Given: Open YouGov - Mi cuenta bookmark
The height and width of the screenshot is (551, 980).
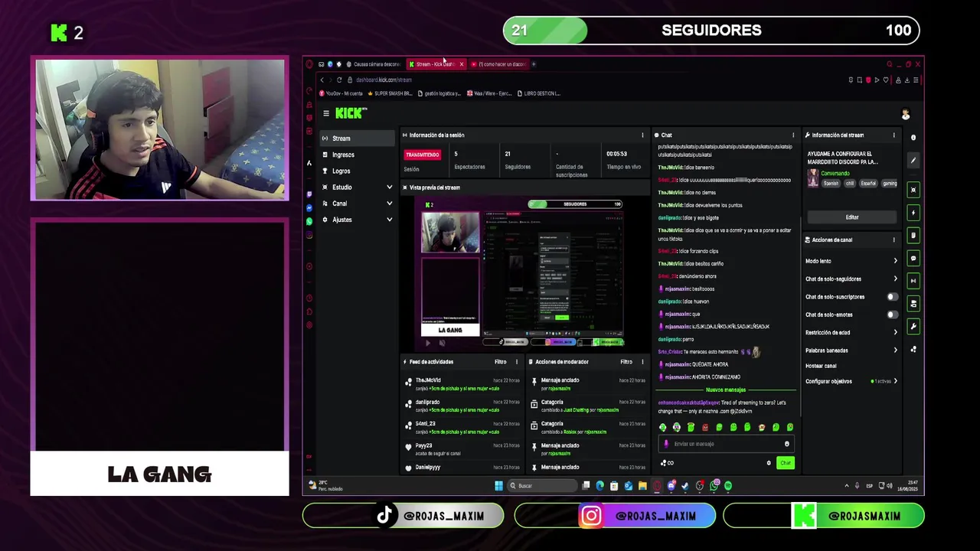Looking at the screenshot, I should pos(340,93).
